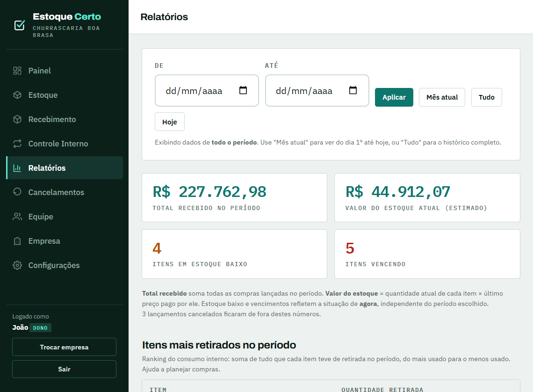Show all history with Tudo button
This screenshot has width=533, height=392.
[486, 97]
